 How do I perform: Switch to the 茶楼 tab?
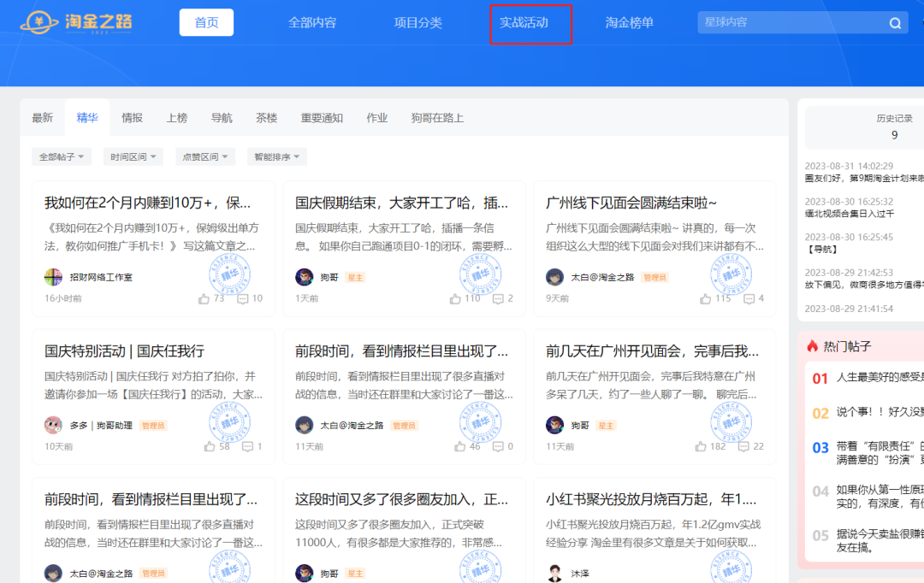click(266, 118)
